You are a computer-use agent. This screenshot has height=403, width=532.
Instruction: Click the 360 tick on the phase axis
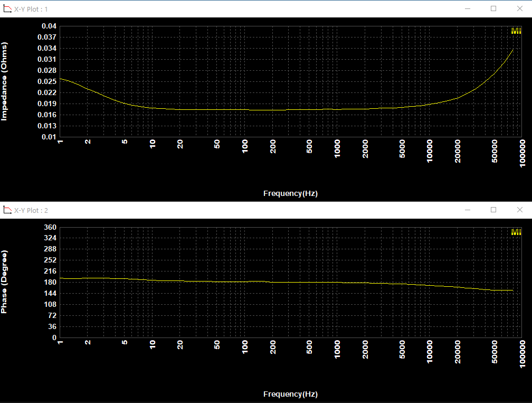coord(50,227)
